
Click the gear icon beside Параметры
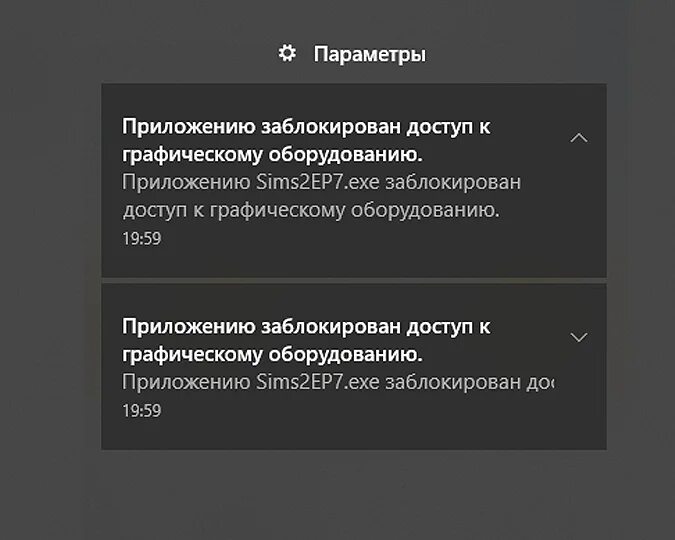click(288, 53)
